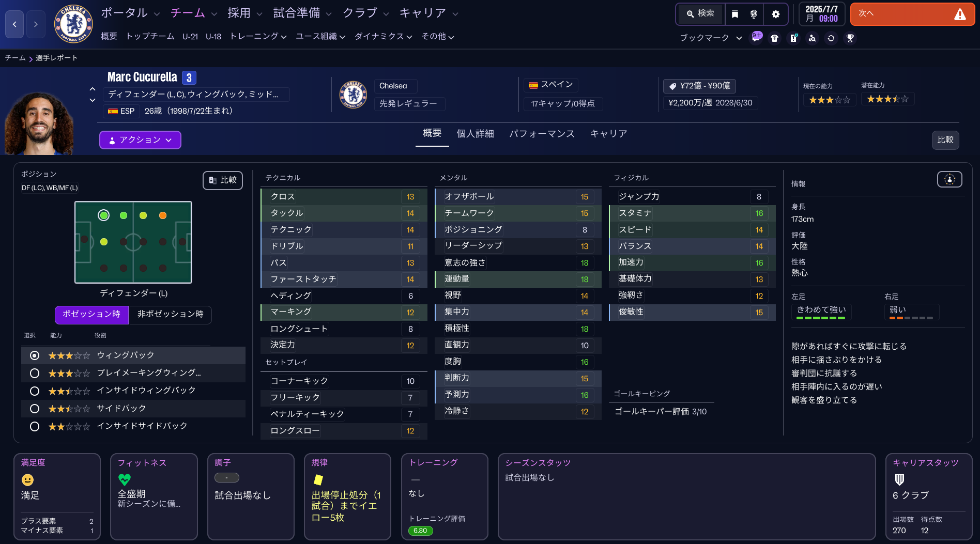Click the globe world icon
Screen dimensions: 980x544
click(x=754, y=14)
